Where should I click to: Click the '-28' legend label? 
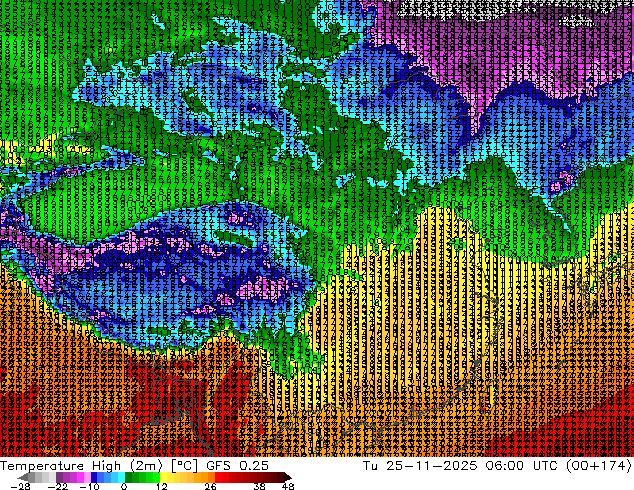(x=20, y=486)
